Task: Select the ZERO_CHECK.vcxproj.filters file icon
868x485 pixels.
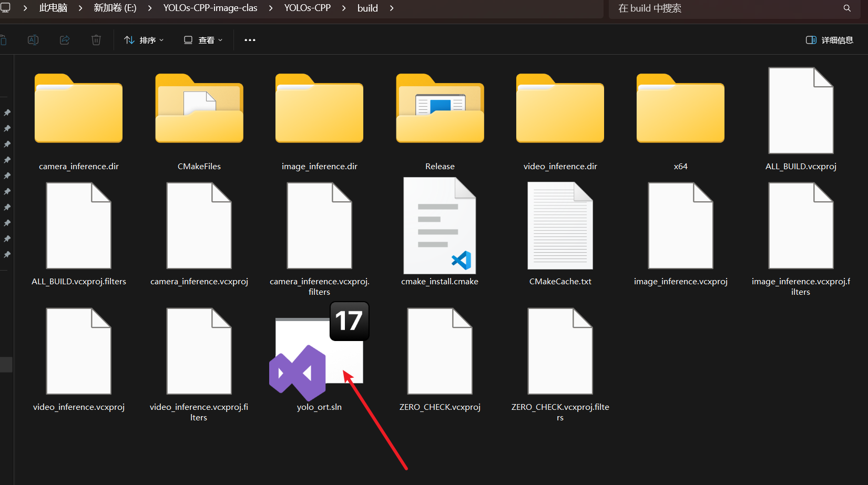Action: (x=560, y=351)
